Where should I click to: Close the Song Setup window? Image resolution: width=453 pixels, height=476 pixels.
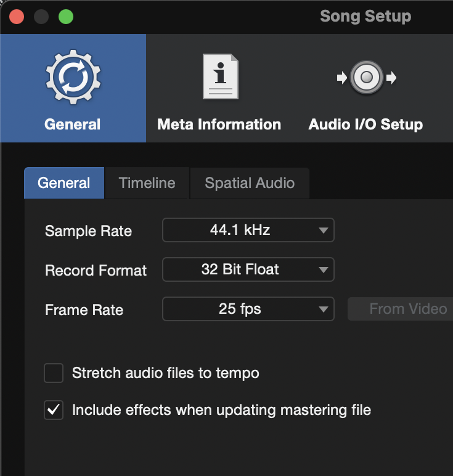(17, 17)
